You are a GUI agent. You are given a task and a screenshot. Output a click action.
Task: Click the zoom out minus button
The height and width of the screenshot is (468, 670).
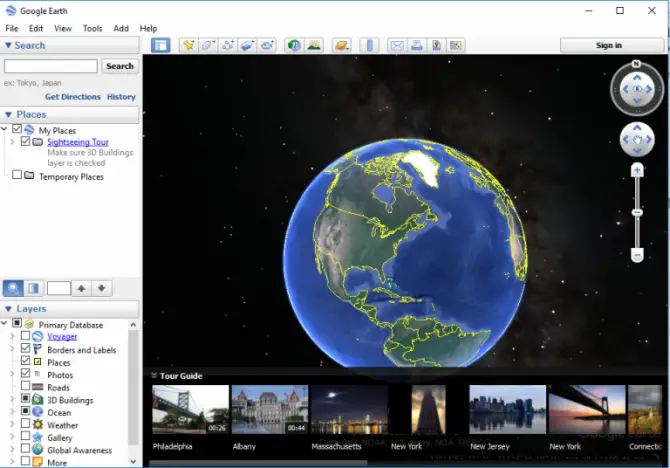pyautogui.click(x=637, y=255)
